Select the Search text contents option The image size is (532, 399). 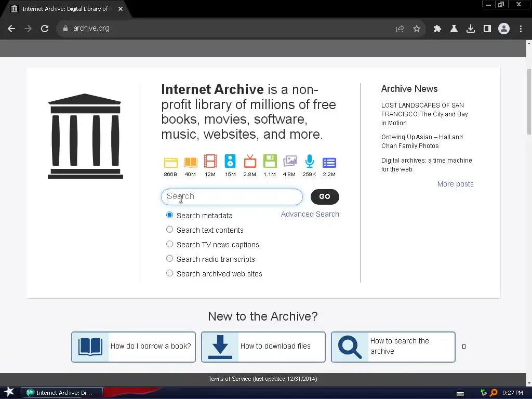pos(170,230)
